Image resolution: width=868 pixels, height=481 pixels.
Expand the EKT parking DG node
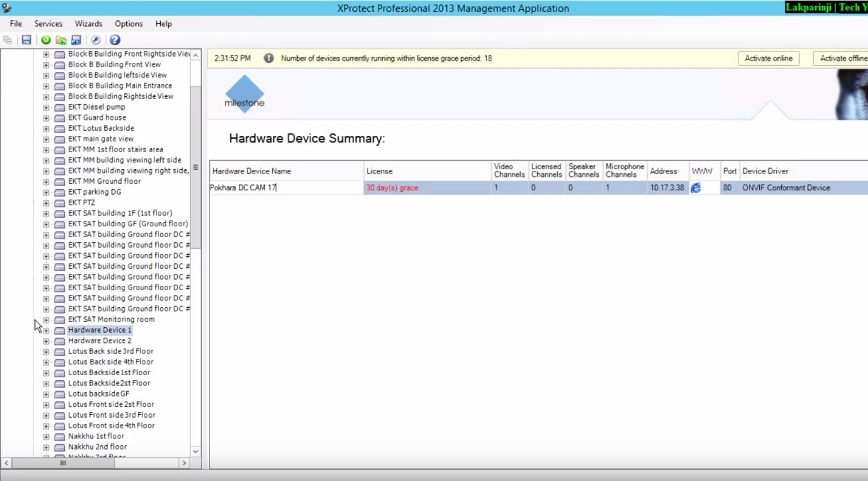pos(46,192)
